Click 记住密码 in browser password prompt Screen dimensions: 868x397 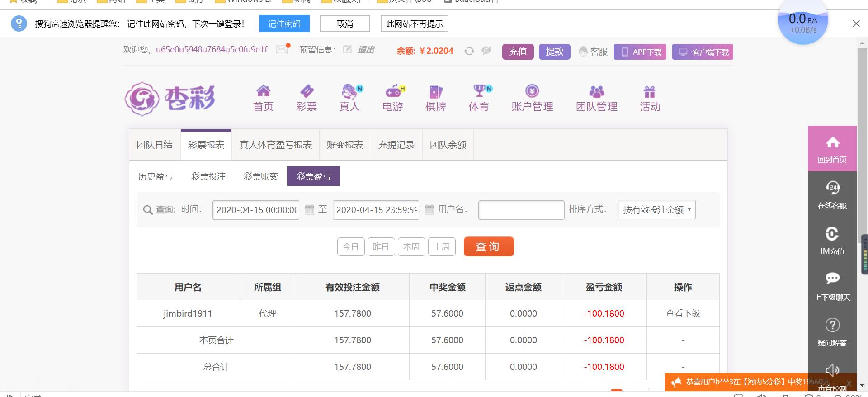coord(284,24)
